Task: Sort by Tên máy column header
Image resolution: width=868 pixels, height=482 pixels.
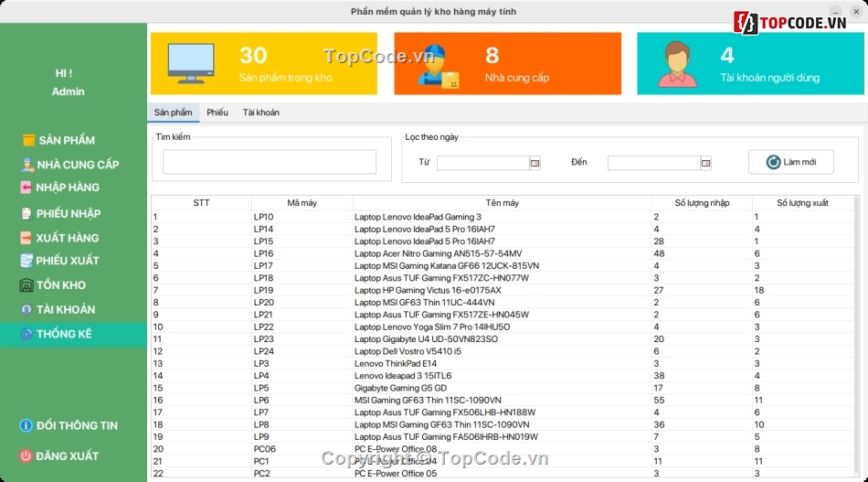Action: pos(503,203)
